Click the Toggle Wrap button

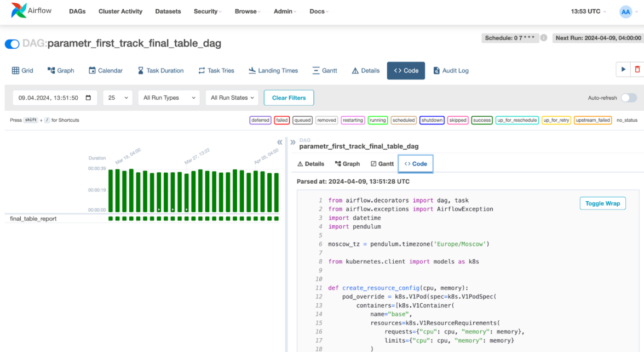pos(602,203)
